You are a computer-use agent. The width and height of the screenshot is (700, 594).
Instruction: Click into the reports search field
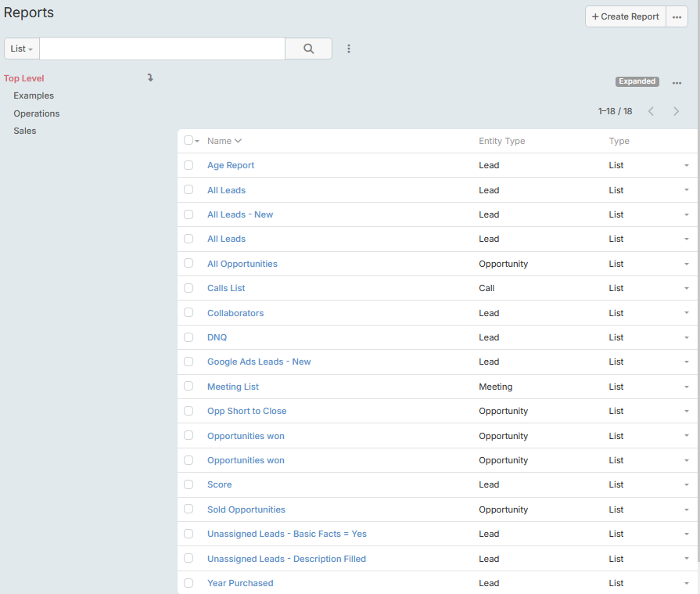[x=162, y=49]
